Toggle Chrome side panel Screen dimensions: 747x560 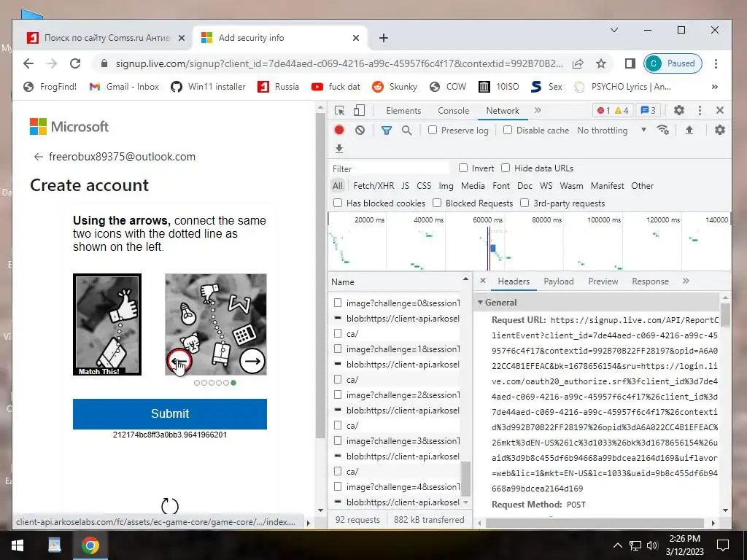click(x=630, y=63)
